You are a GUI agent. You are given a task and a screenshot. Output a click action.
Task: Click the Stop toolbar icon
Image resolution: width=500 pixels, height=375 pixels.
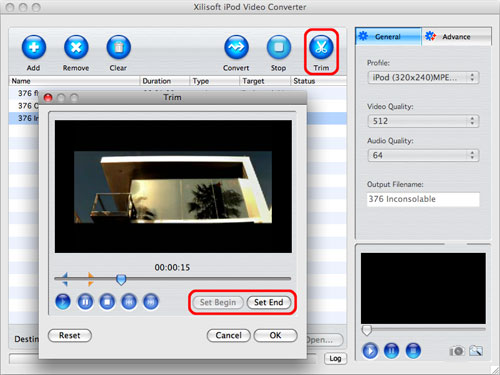click(279, 47)
